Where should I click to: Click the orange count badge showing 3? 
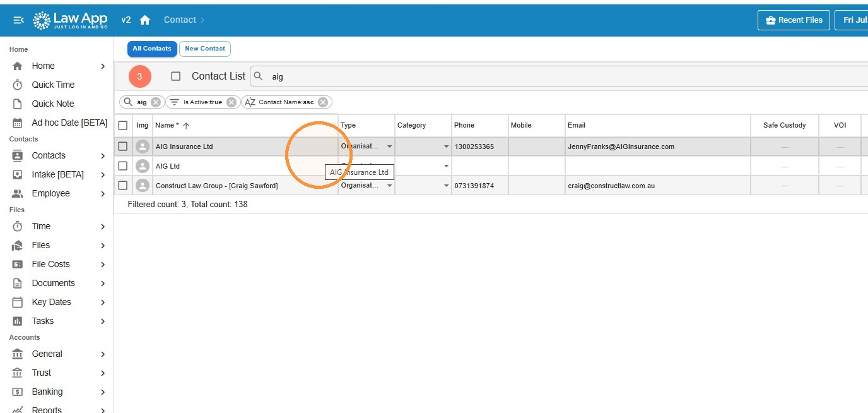point(140,76)
